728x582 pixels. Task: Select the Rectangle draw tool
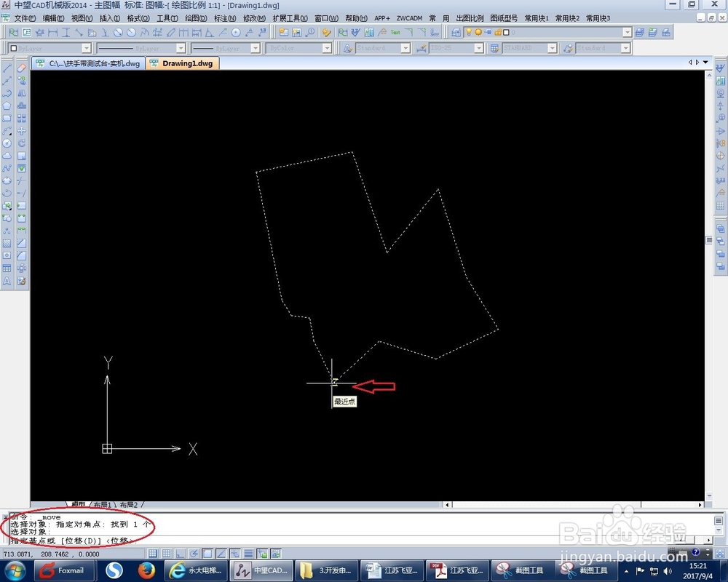pos(7,118)
